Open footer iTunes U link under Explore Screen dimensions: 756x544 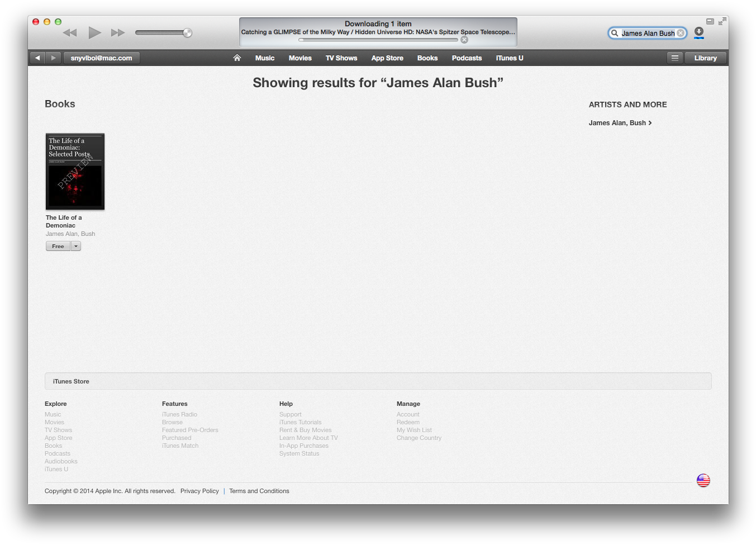pyautogui.click(x=56, y=469)
